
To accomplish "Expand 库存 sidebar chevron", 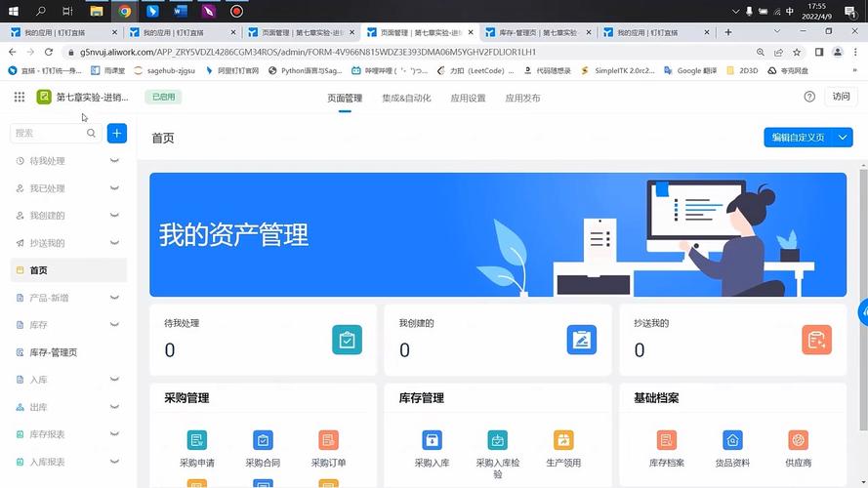I will [114, 325].
